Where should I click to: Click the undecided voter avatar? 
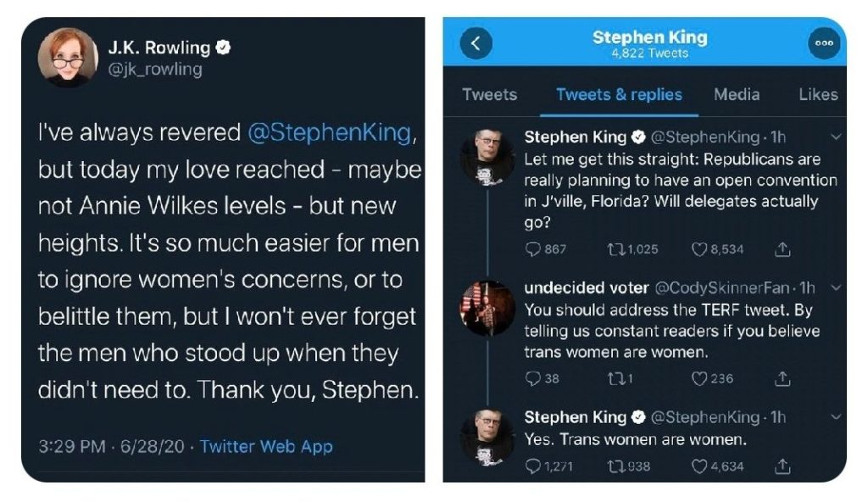pyautogui.click(x=487, y=308)
